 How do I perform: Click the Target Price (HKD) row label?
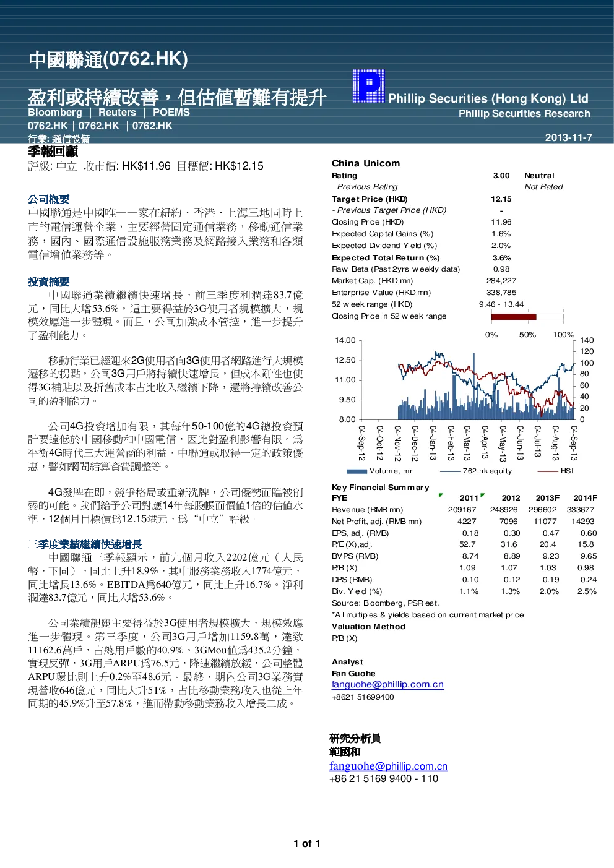point(370,199)
